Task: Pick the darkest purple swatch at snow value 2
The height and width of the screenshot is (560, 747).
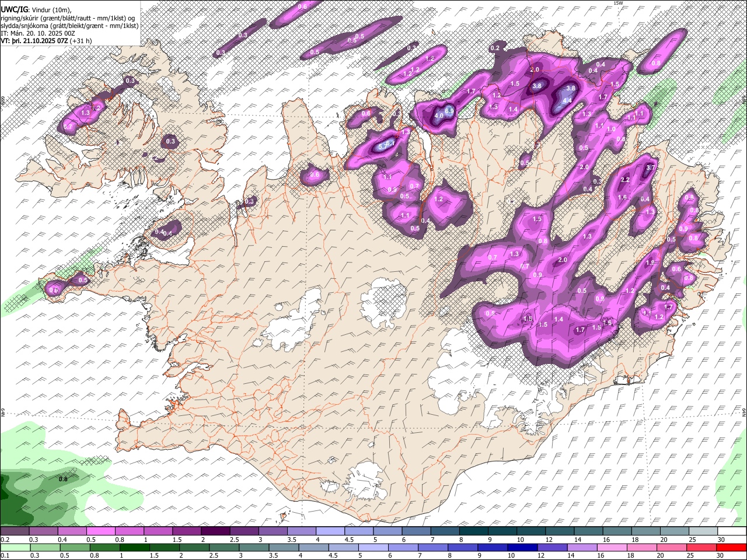Action: coord(215,531)
